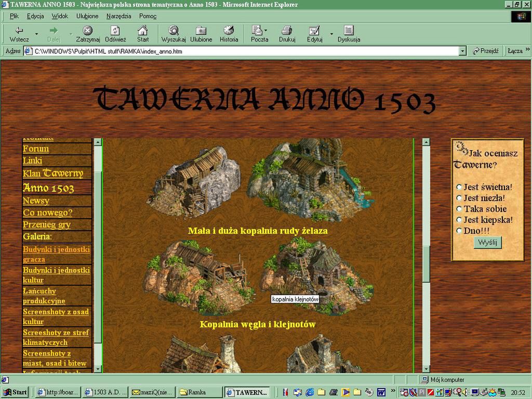The height and width of the screenshot is (399, 532).
Task: Open the "Przenieg gry" link
Action: (47, 224)
